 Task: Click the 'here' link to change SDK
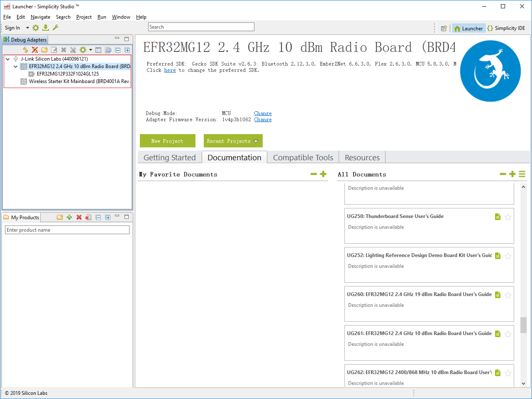[170, 70]
